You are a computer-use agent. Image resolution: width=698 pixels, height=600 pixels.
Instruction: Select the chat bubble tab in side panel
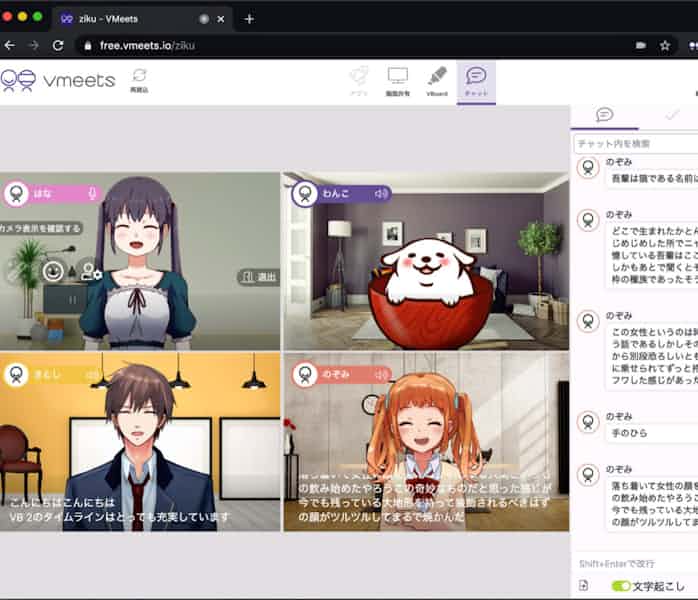(604, 115)
